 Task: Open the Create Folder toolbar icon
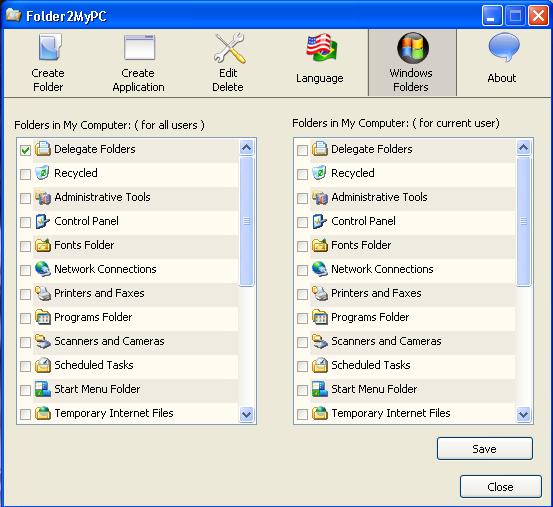pyautogui.click(x=49, y=47)
